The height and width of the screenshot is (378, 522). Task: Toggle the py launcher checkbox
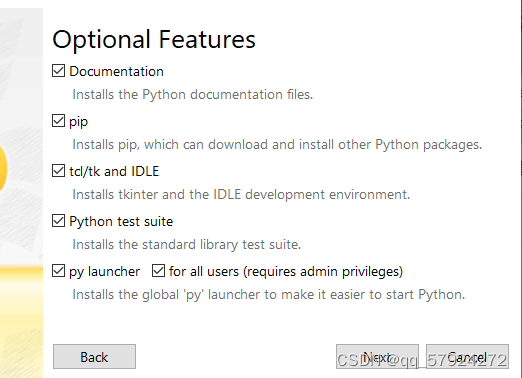[x=58, y=271]
